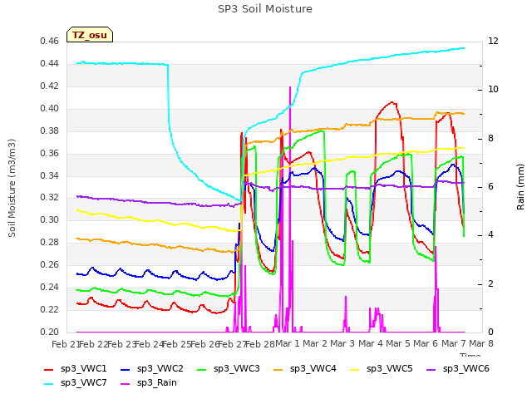
Task: Click the 0.46 y-axis tick label
Action: point(49,42)
